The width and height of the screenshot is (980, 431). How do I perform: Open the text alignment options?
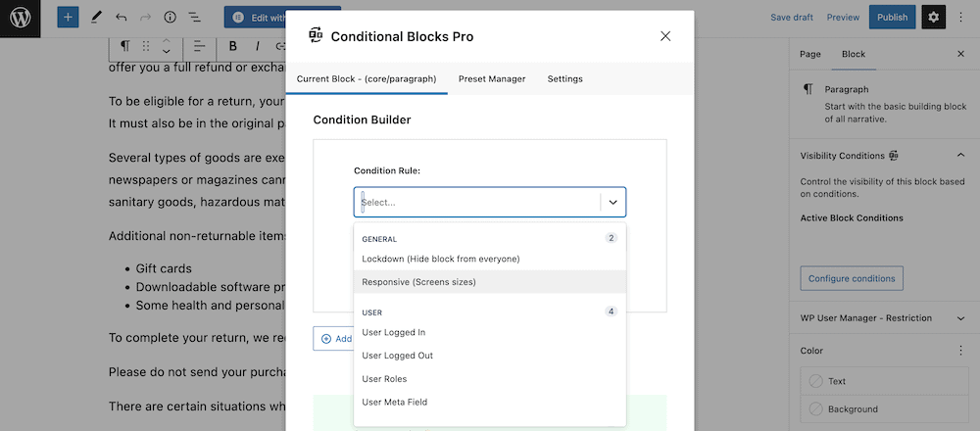click(x=199, y=46)
